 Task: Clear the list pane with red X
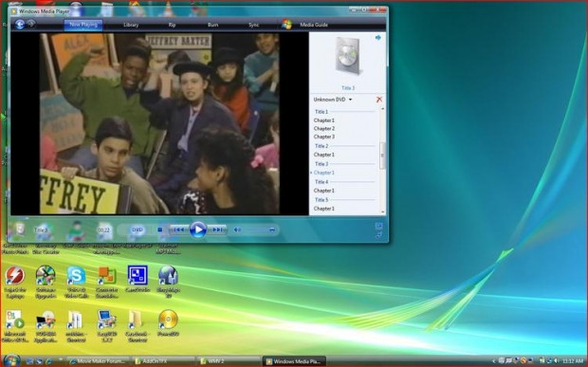378,100
